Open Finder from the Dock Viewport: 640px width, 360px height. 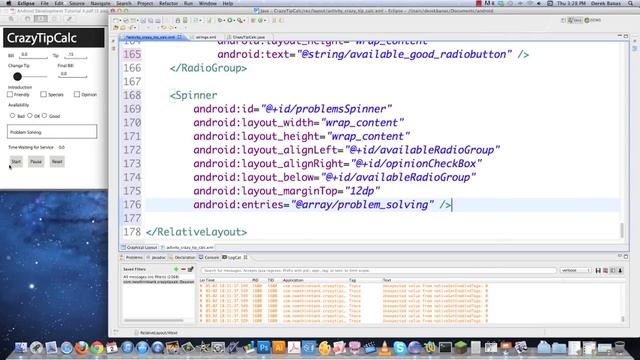[x=21, y=348]
